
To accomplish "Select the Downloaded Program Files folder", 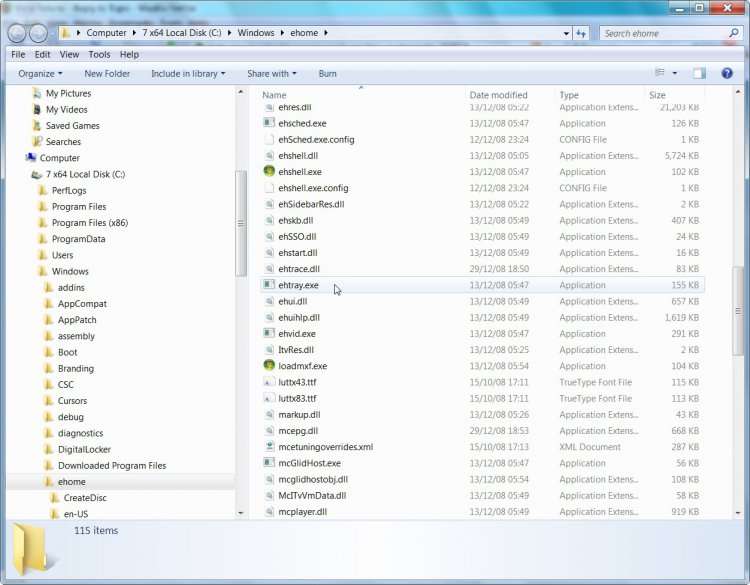I will tap(112, 465).
